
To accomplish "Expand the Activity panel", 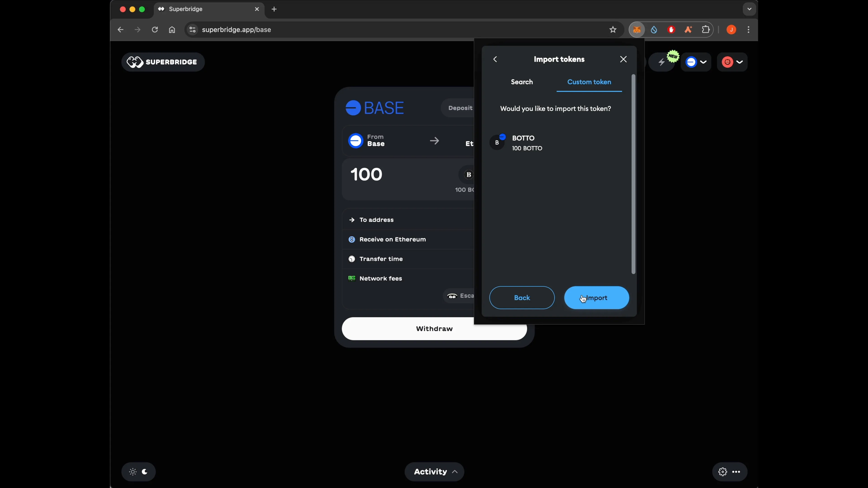I will 434,472.
